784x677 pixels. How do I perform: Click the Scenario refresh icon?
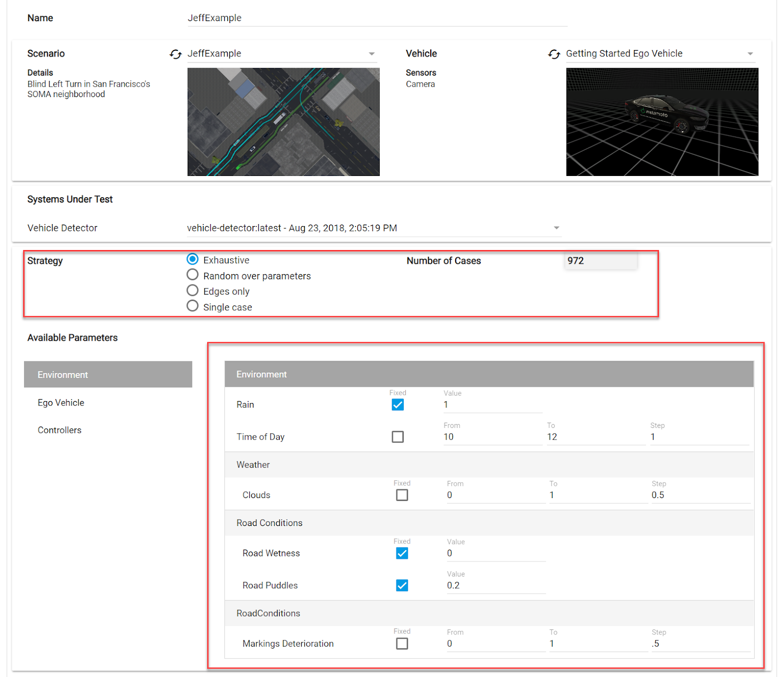[x=175, y=54]
